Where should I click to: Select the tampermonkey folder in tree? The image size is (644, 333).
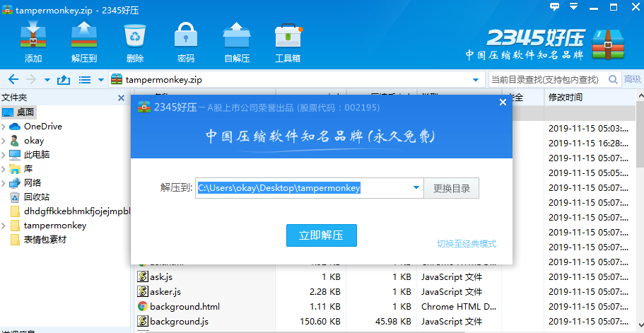point(49,226)
